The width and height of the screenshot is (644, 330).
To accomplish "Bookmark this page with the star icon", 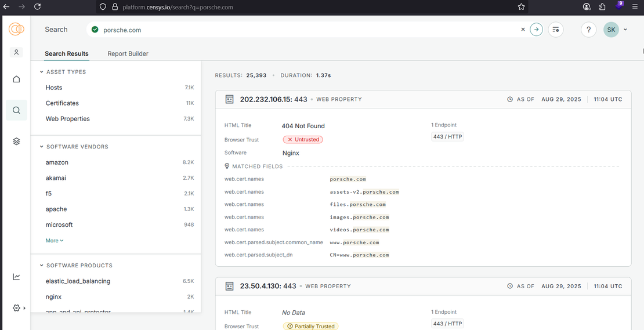I will pos(521,7).
